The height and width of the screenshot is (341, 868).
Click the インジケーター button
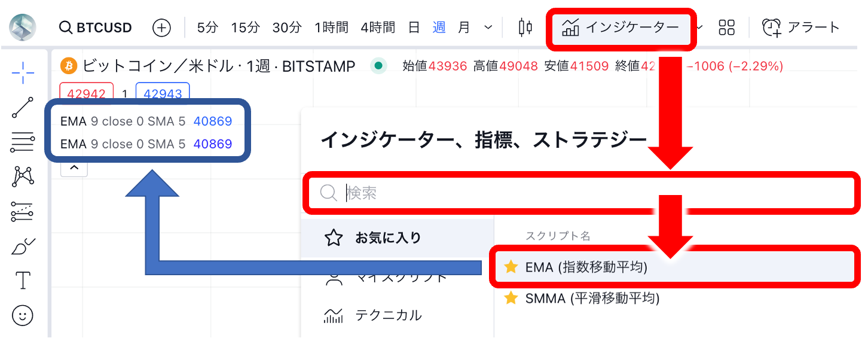coord(621,28)
